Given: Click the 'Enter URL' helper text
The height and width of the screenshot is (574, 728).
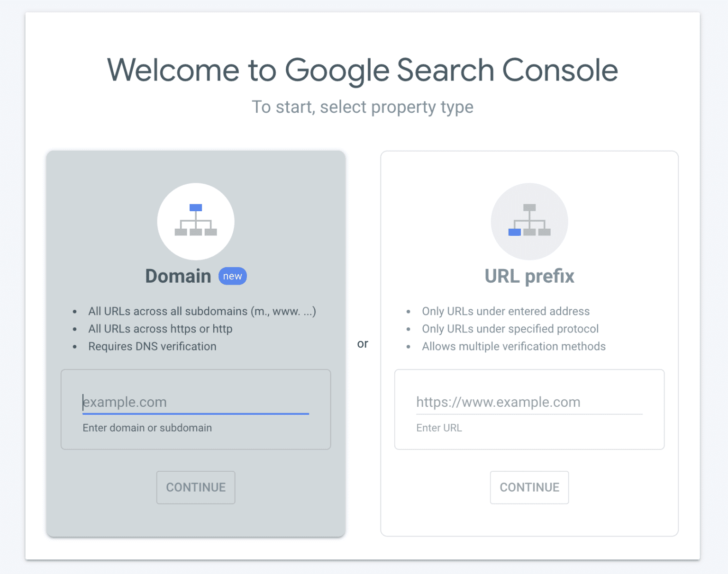Looking at the screenshot, I should tap(439, 428).
